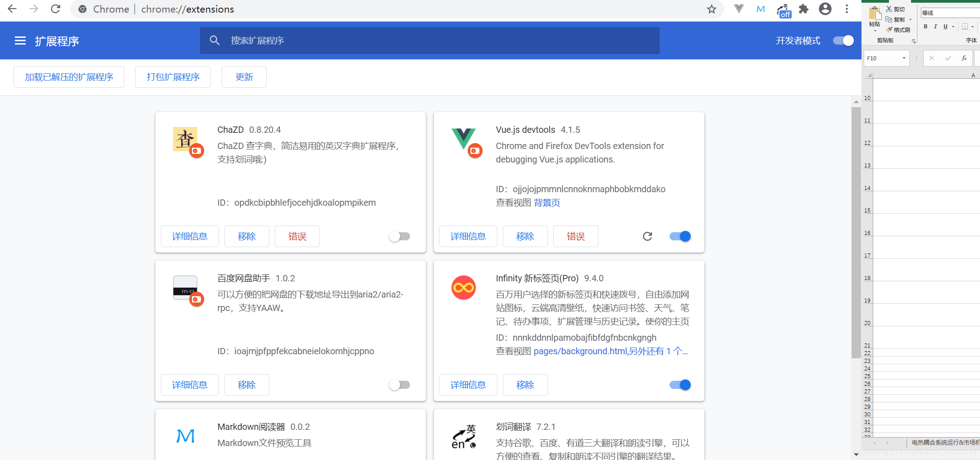Screen dimensions: 980x460
Task: Open Vue.js devtools 背景页 link
Action: pyautogui.click(x=547, y=203)
